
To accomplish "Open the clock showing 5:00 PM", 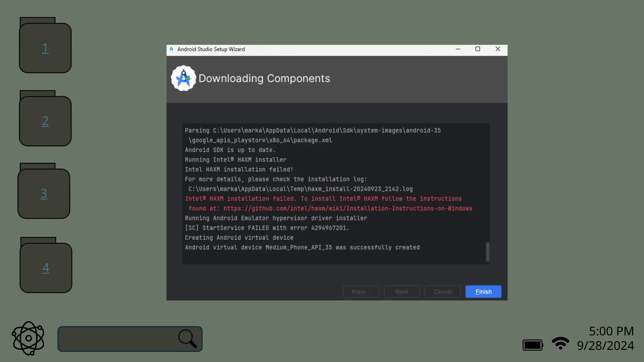I will [611, 331].
